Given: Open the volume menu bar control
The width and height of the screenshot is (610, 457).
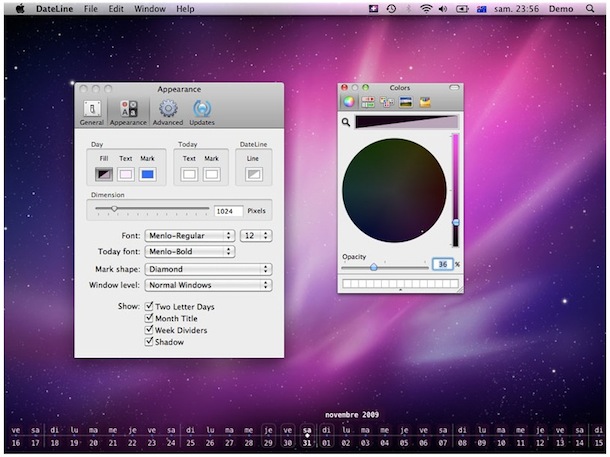Looking at the screenshot, I should (443, 9).
